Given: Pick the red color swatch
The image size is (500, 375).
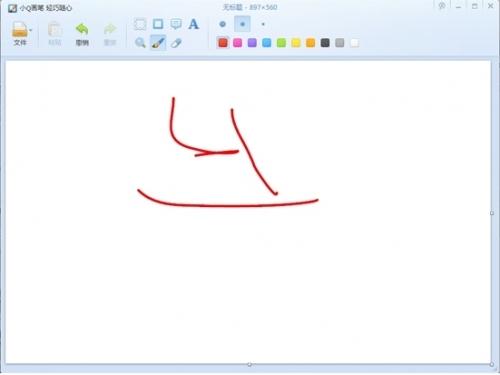Looking at the screenshot, I should (x=223, y=43).
